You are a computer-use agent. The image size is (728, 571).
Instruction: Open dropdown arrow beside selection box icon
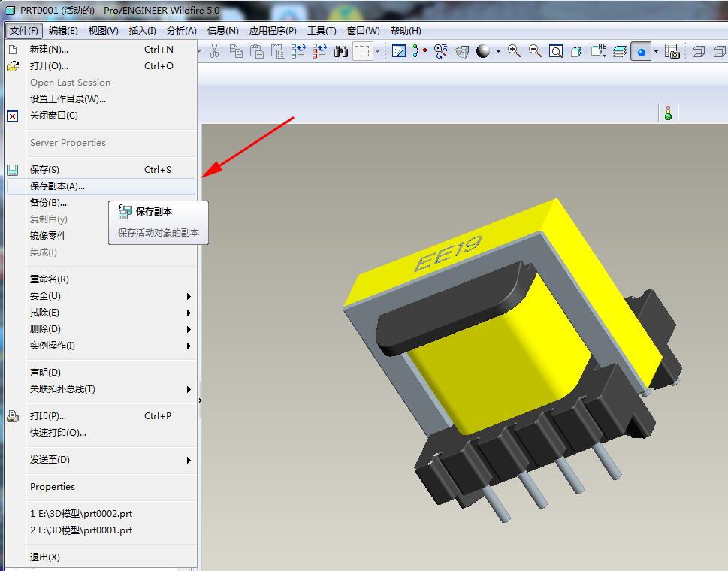point(377,51)
